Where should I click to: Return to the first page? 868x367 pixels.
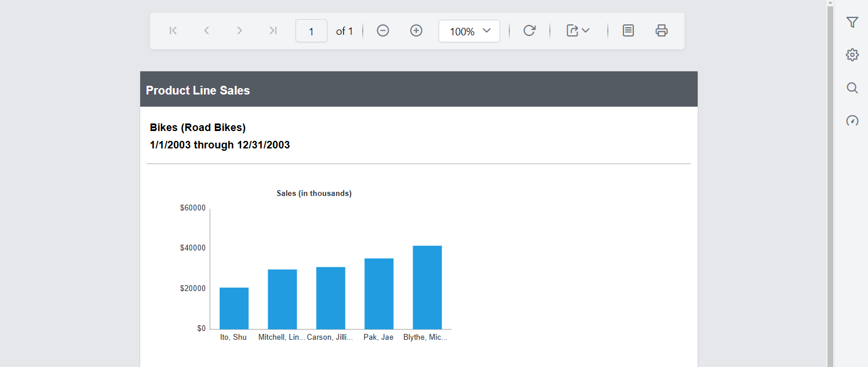[x=173, y=30]
